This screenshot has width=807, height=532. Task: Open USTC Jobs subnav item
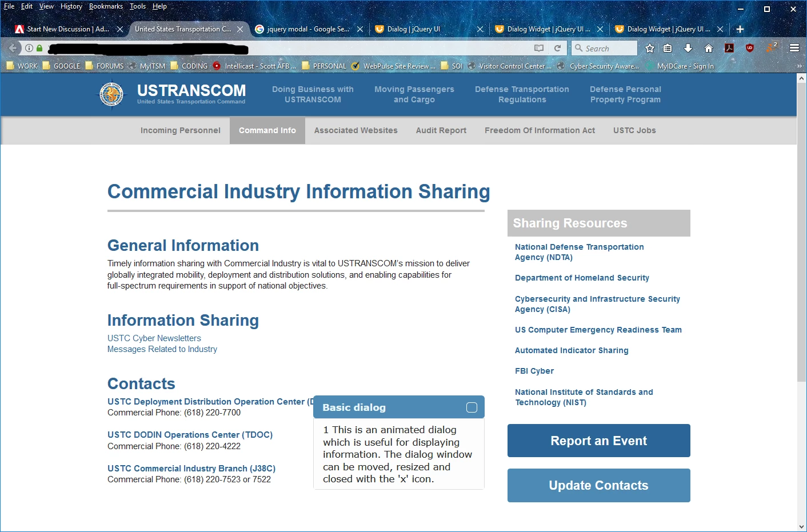tap(634, 130)
